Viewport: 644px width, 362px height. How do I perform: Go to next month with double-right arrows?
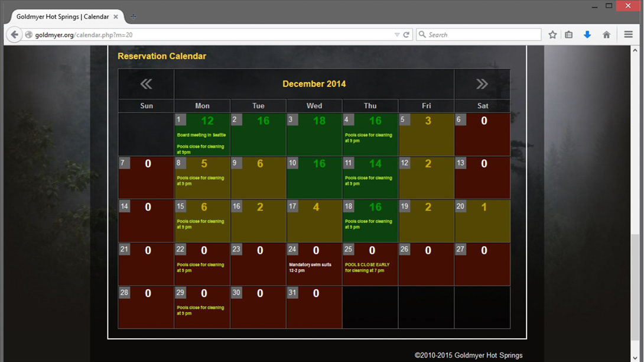coord(482,84)
